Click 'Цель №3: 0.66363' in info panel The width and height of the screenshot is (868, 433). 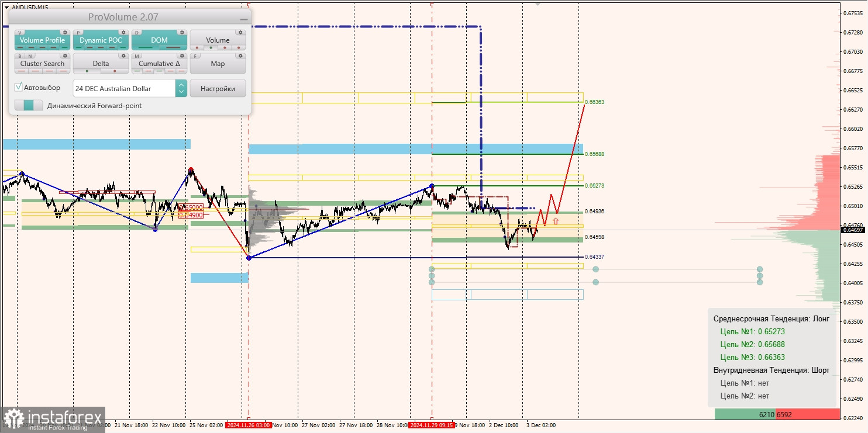752,357
